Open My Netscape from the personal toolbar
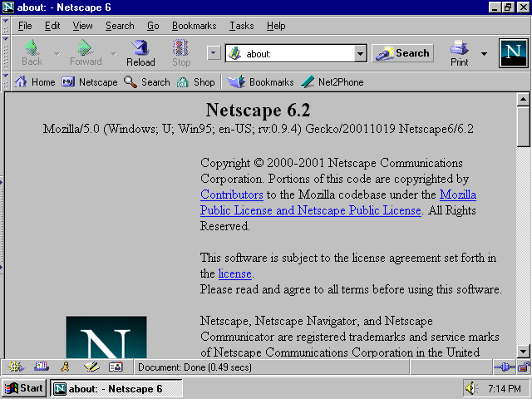This screenshot has height=399, width=532. tap(90, 82)
